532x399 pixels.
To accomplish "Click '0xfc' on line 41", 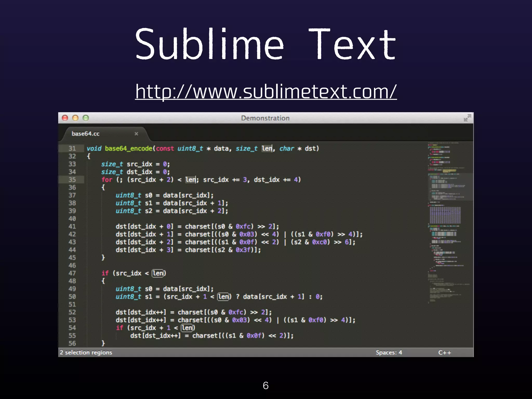I will tap(243, 226).
